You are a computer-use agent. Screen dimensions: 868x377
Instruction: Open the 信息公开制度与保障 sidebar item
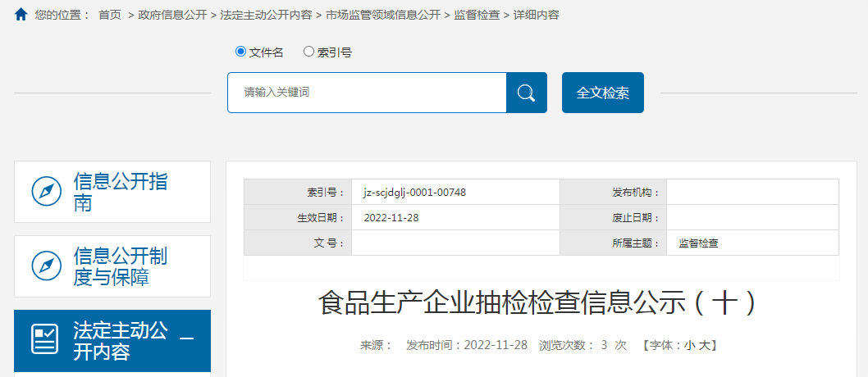coord(112,266)
